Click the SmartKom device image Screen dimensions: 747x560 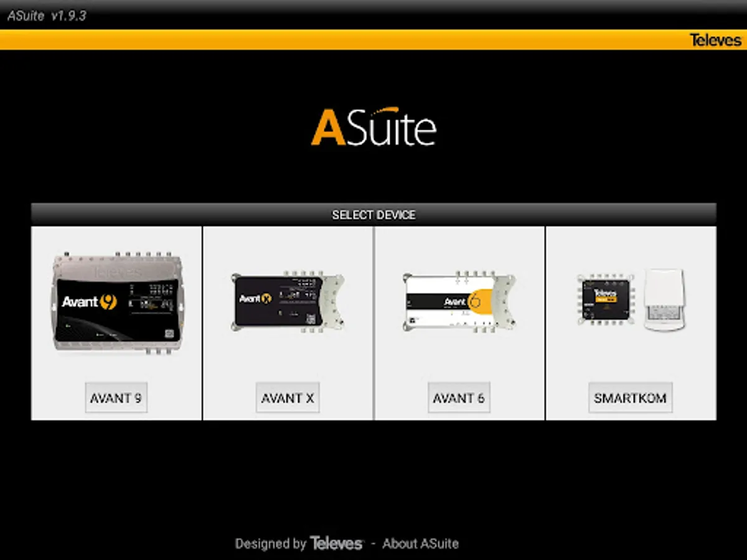[x=631, y=300]
